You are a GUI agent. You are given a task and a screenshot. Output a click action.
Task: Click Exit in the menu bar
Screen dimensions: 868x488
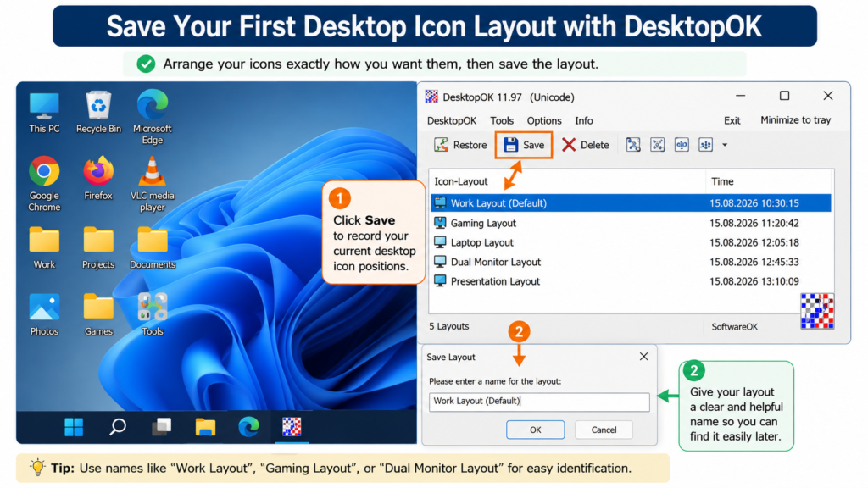732,120
